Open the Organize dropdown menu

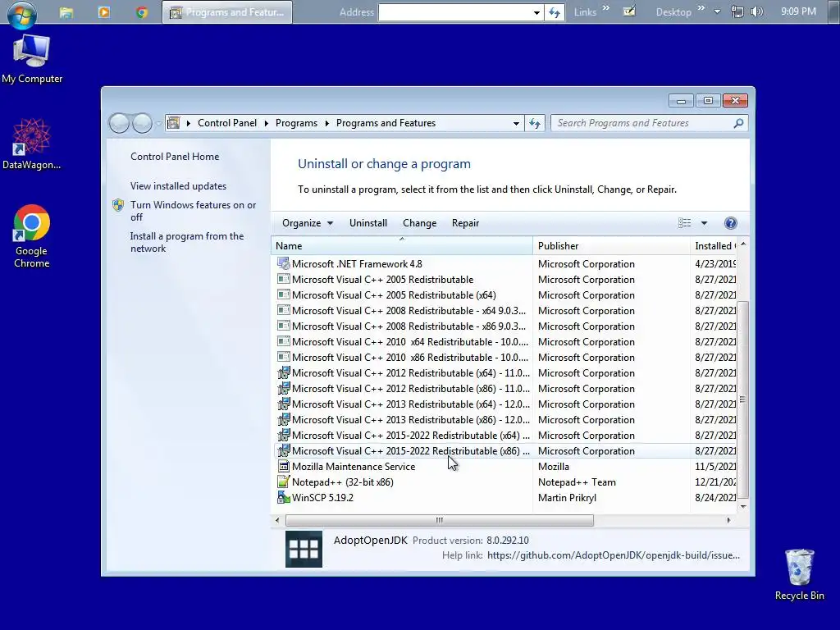coord(308,223)
